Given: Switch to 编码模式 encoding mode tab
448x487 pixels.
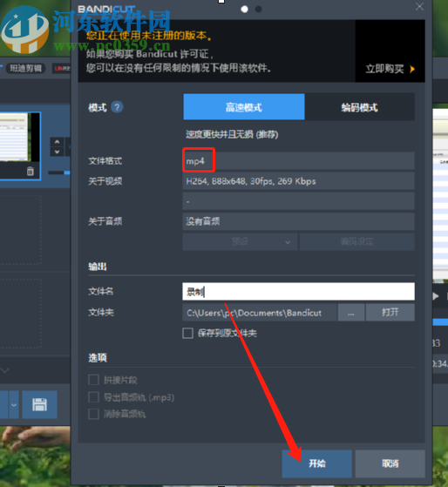Looking at the screenshot, I should 359,107.
